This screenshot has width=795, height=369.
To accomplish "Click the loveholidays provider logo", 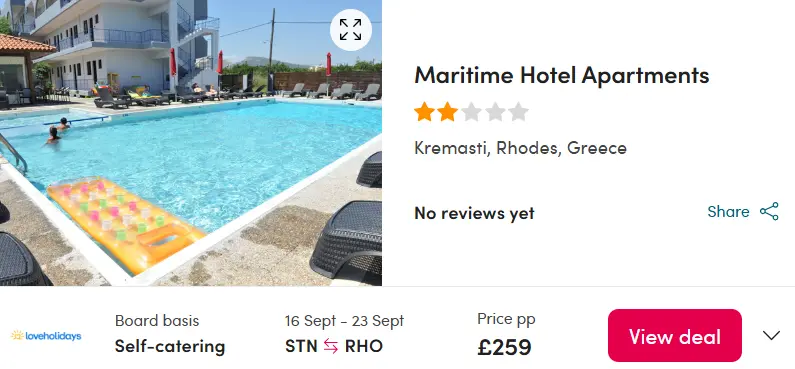I will [x=46, y=336].
